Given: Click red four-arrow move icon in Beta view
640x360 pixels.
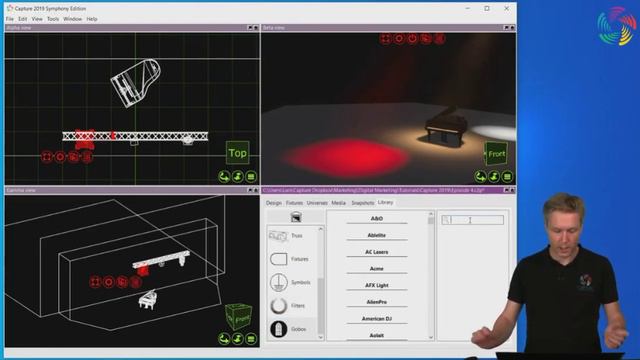Looking at the screenshot, I should (x=385, y=39).
